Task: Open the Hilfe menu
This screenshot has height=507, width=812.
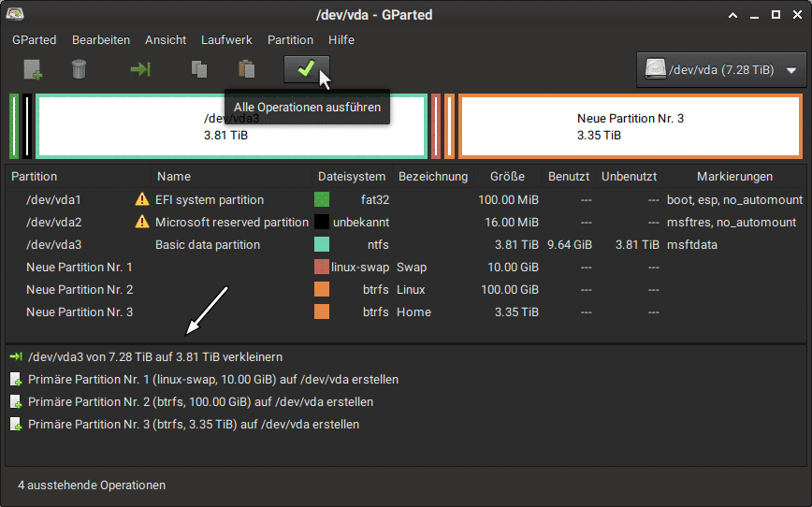Action: [341, 40]
